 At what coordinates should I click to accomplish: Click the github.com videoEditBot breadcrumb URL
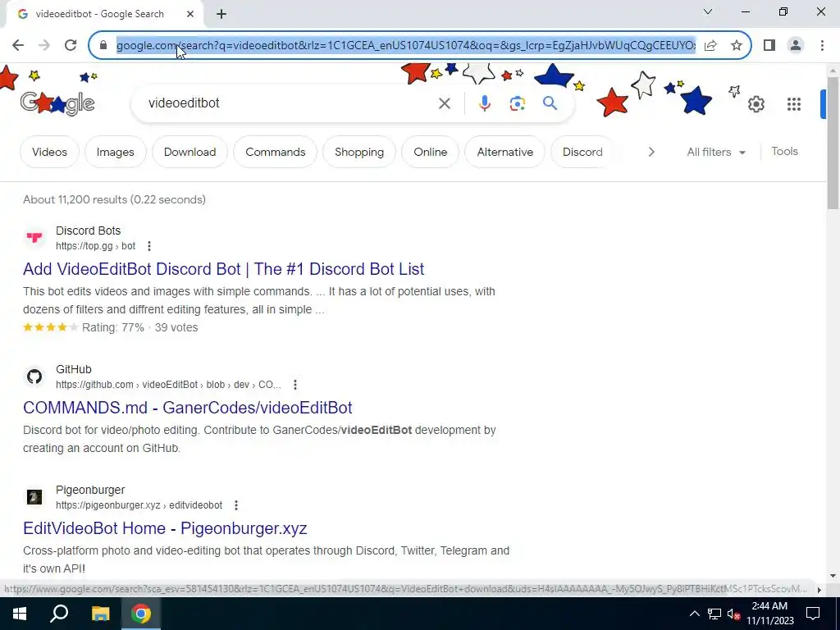pos(168,385)
